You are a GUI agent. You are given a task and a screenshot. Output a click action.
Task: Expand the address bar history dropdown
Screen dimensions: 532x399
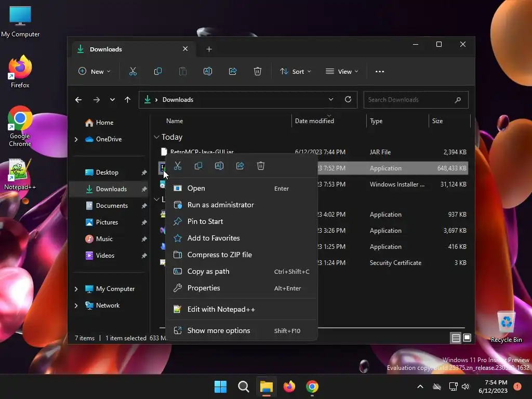coord(331,99)
